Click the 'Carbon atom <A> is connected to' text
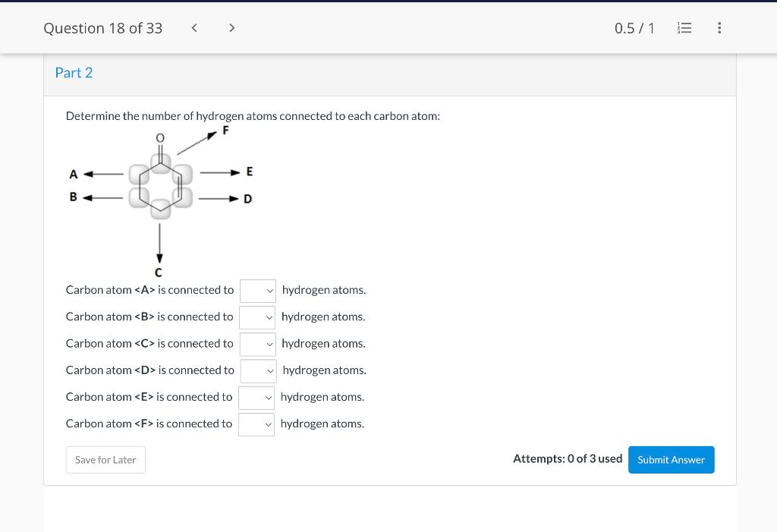 coord(149,290)
